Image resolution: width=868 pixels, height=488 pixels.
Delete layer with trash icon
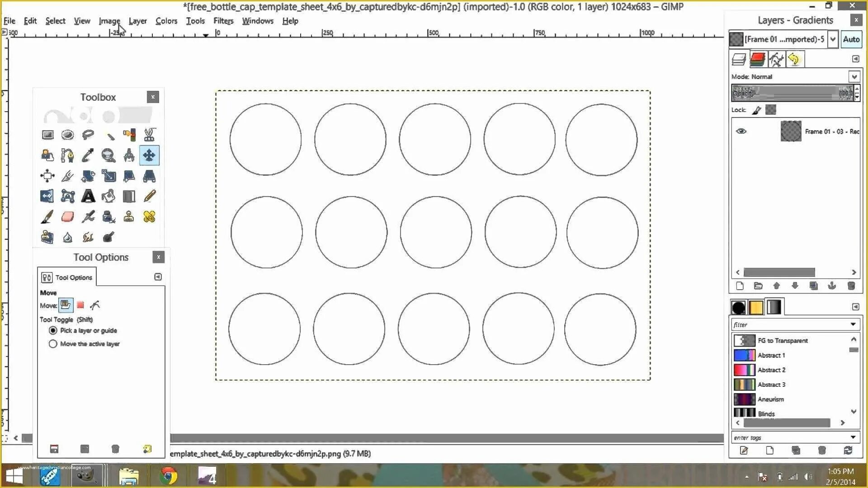point(851,286)
